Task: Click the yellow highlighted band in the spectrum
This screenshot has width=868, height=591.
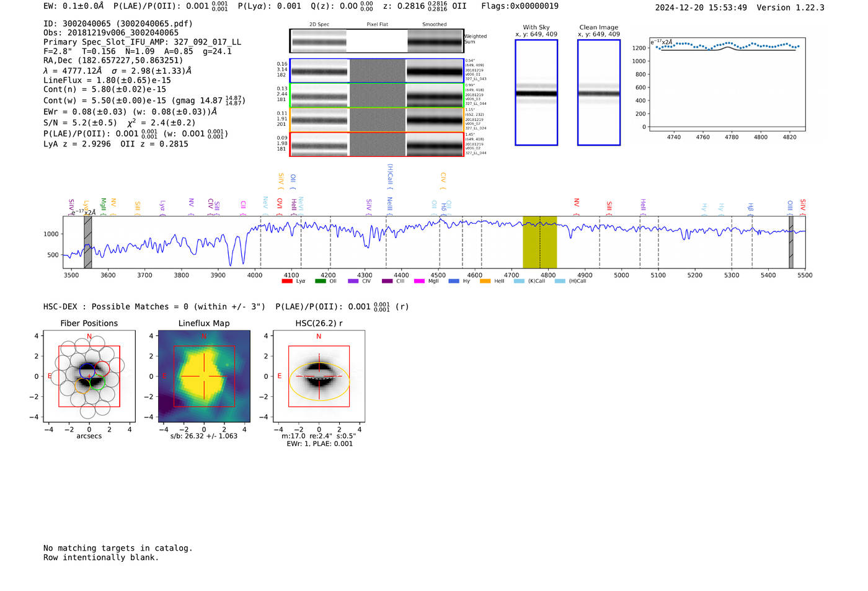Action: click(x=539, y=242)
